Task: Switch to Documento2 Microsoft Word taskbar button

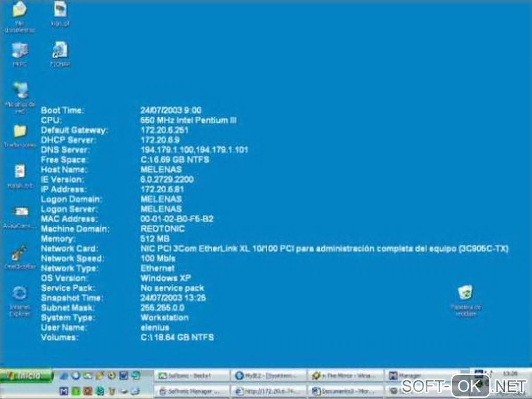Action: [345, 391]
